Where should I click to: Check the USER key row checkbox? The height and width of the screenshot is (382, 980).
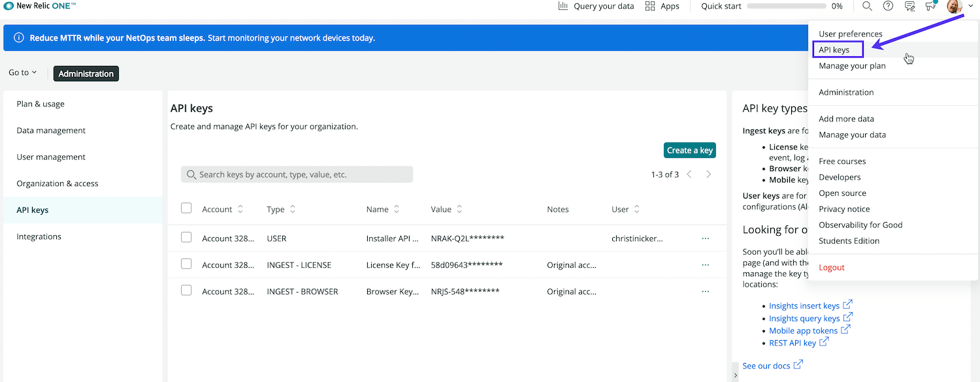[x=186, y=238]
